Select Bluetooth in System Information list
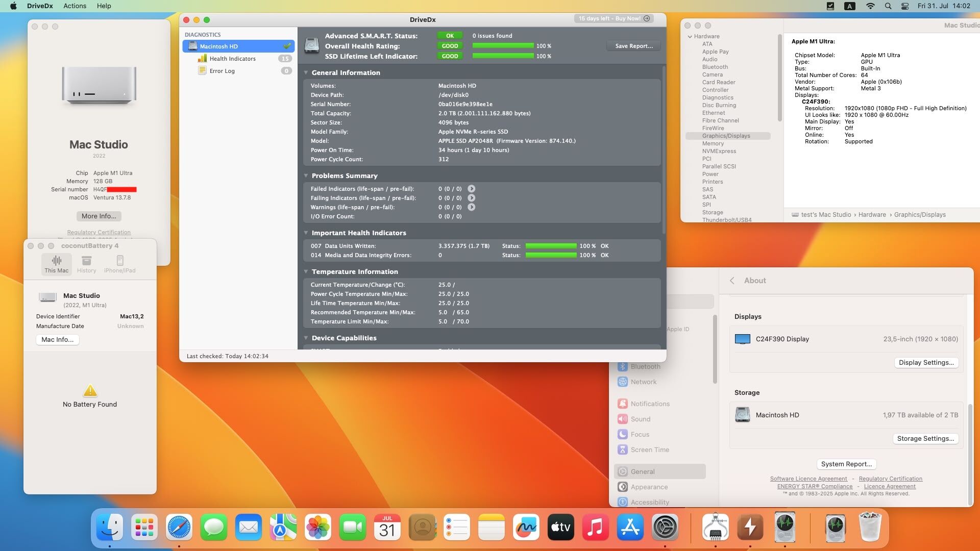The width and height of the screenshot is (980, 551). pyautogui.click(x=715, y=67)
